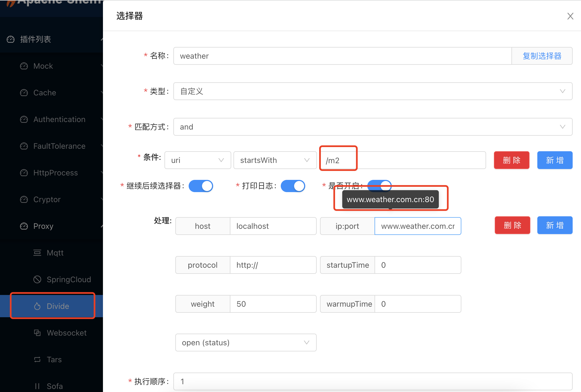Viewport: 581px width, 392px height.
Task: Click the 复制选择器 link
Action: (x=542, y=56)
